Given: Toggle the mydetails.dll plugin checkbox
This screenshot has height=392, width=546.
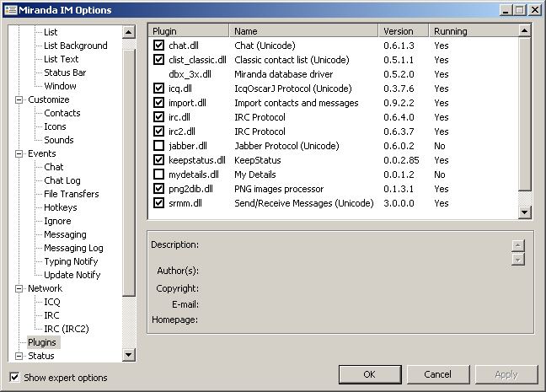Looking at the screenshot, I should (x=158, y=175).
